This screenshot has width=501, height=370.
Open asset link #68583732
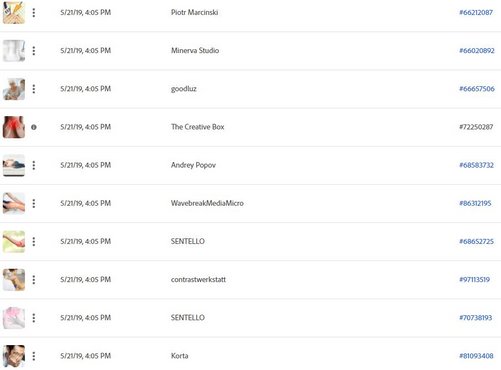point(476,165)
